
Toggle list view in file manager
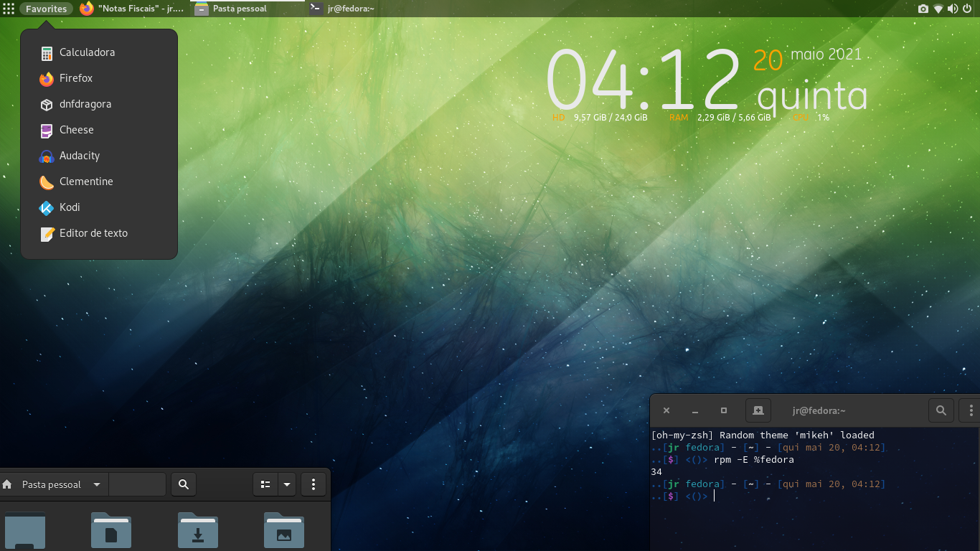tap(265, 484)
